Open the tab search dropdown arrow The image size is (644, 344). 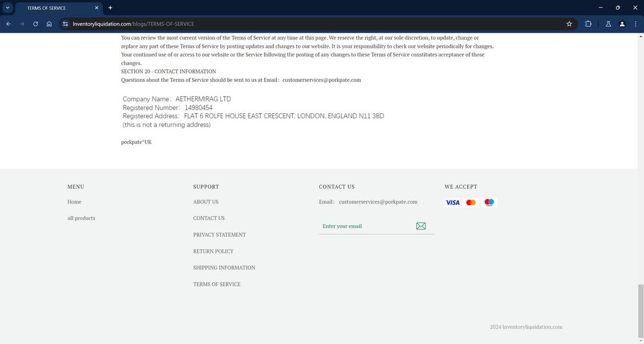click(7, 8)
